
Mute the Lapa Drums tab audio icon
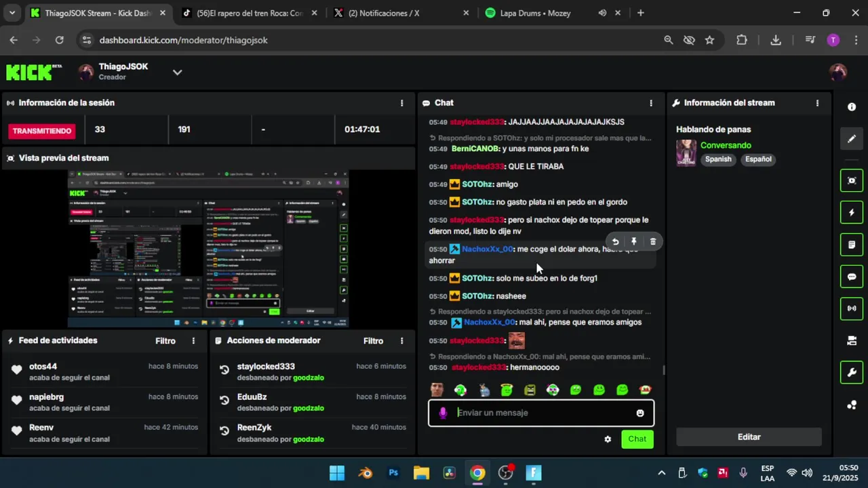(x=602, y=13)
